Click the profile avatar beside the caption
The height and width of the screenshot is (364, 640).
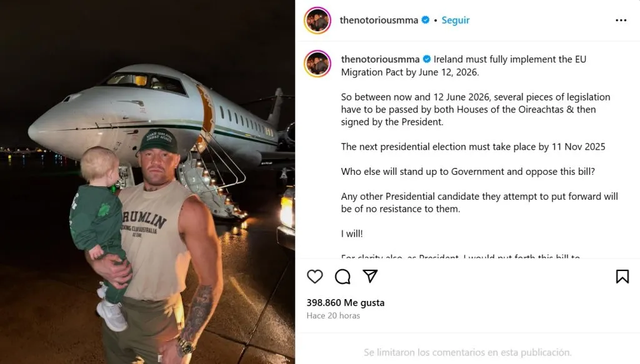pyautogui.click(x=317, y=64)
